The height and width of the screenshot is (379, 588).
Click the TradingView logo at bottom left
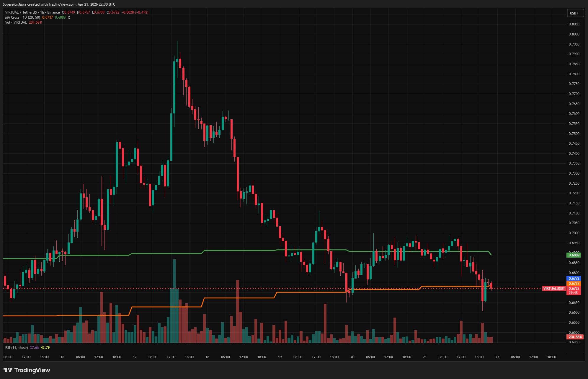27,370
